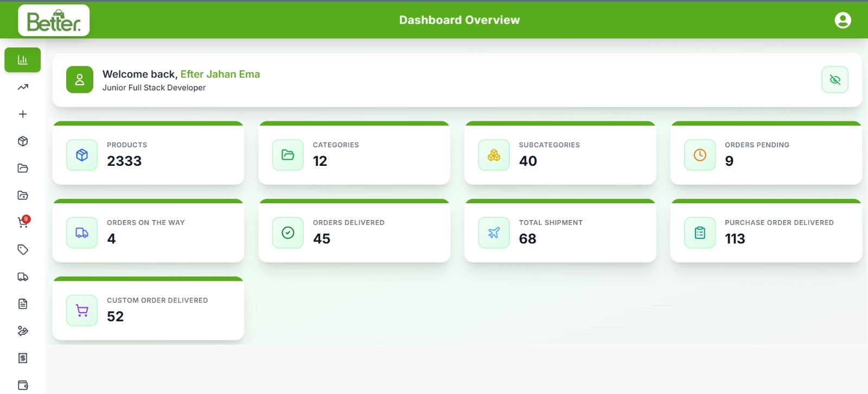The width and height of the screenshot is (868, 394).
Task: Click the PRODUCTS card label
Action: [x=127, y=145]
